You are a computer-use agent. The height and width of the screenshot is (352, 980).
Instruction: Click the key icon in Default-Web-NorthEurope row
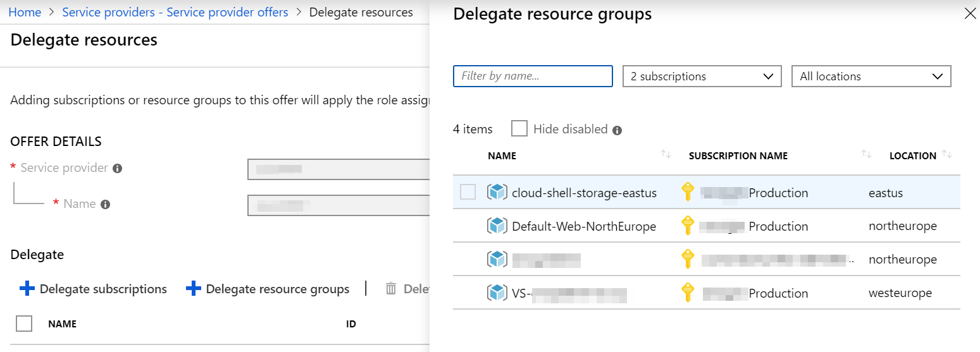(687, 226)
